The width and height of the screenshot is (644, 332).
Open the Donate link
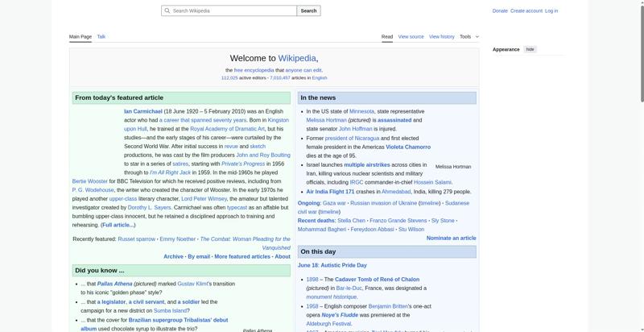click(x=500, y=11)
